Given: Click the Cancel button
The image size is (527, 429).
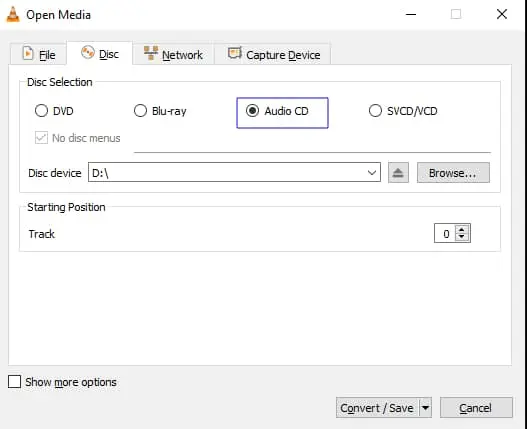Looking at the screenshot, I should click(476, 408).
